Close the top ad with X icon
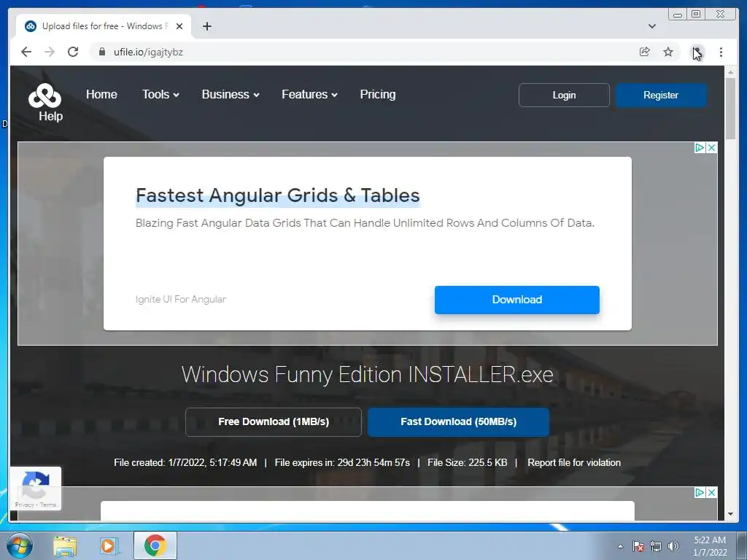Screen dimensions: 747x560 [x=711, y=147]
